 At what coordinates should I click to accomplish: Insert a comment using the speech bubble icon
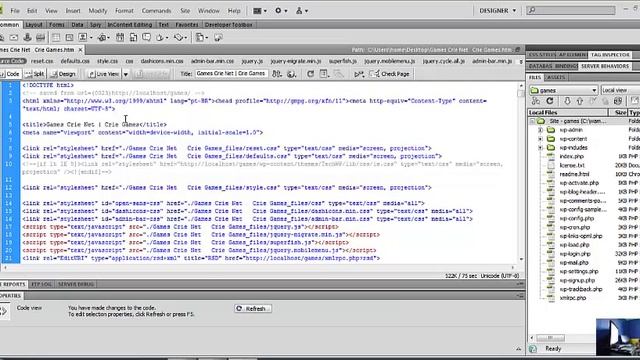(147, 38)
